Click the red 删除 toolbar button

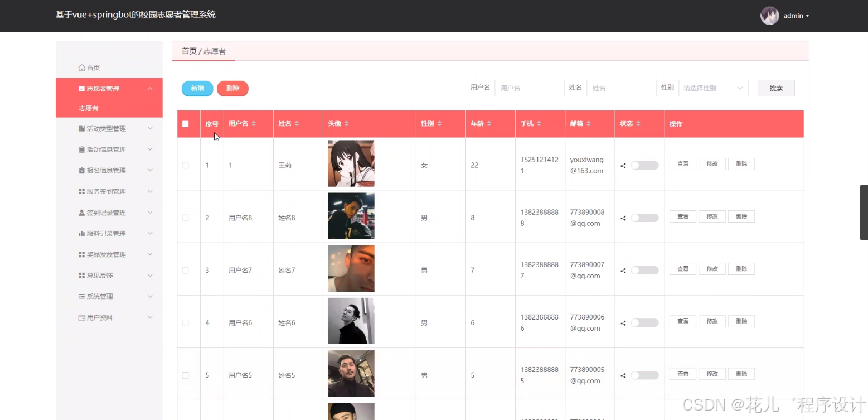(x=232, y=88)
